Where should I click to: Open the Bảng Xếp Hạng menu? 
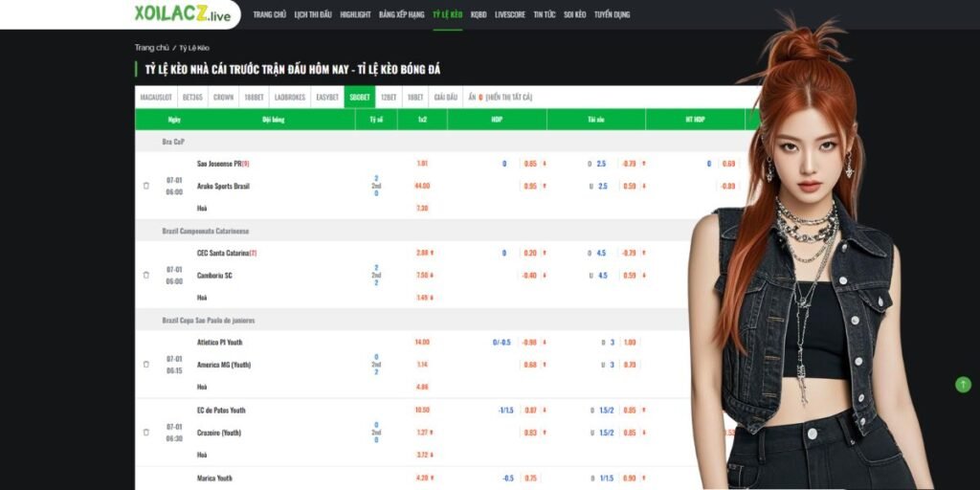[401, 15]
